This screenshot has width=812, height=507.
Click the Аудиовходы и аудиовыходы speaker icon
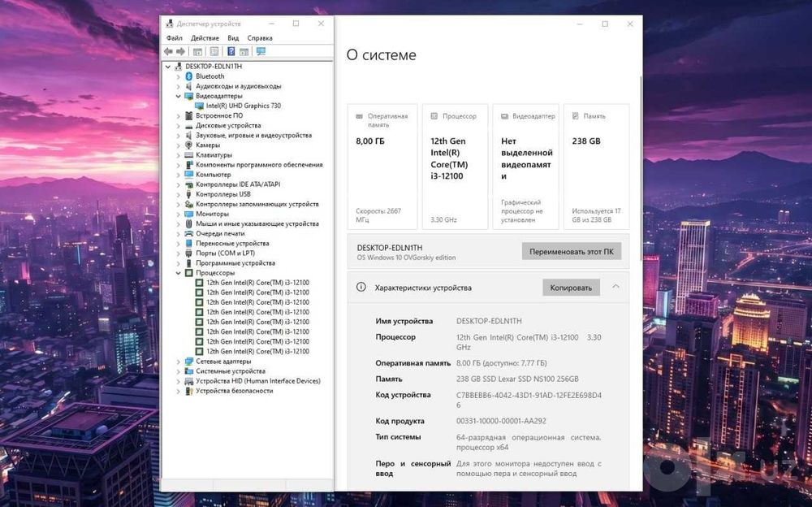pyautogui.click(x=189, y=86)
